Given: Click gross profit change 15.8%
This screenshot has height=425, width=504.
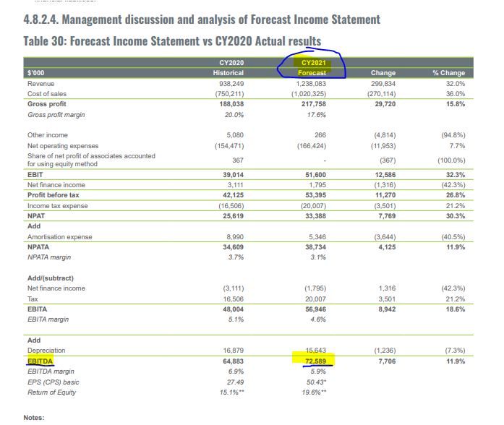Looking at the screenshot, I should 456,104.
